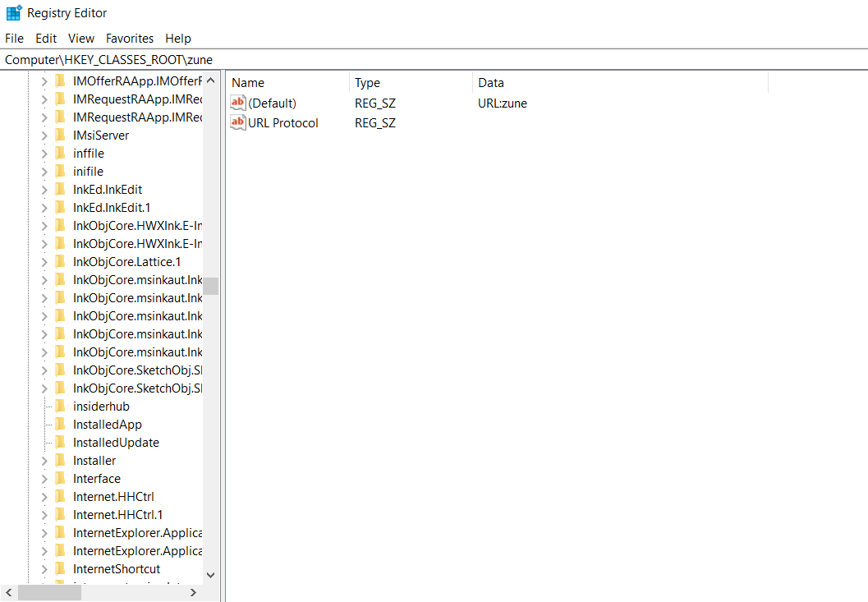Click the insiderhub folder icon
The height and width of the screenshot is (602, 868).
tap(60, 407)
